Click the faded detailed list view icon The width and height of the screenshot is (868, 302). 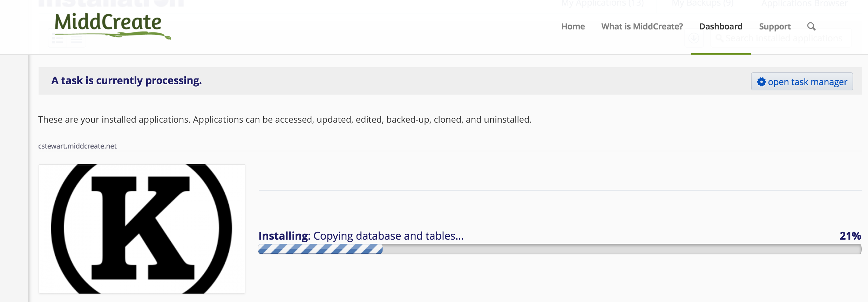(58, 39)
